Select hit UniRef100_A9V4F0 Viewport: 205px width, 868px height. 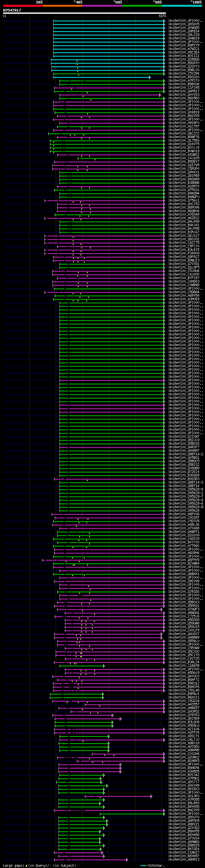click(x=184, y=123)
